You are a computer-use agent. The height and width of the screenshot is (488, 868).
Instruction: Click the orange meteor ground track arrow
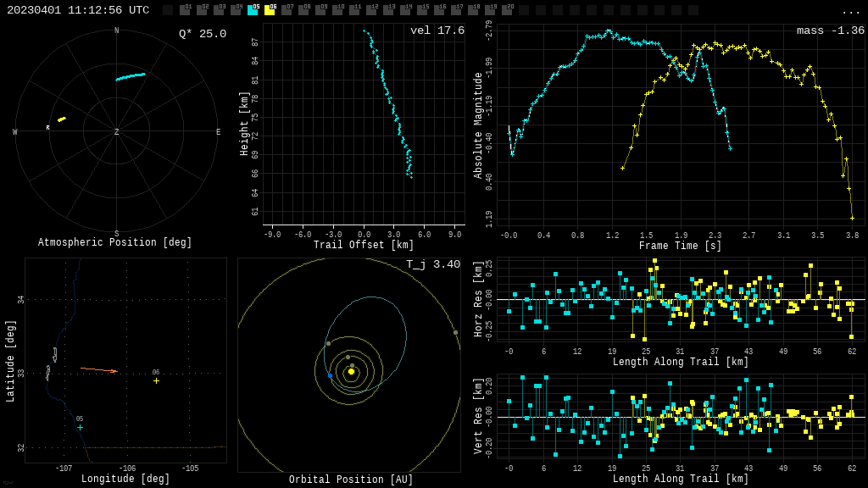(100, 369)
